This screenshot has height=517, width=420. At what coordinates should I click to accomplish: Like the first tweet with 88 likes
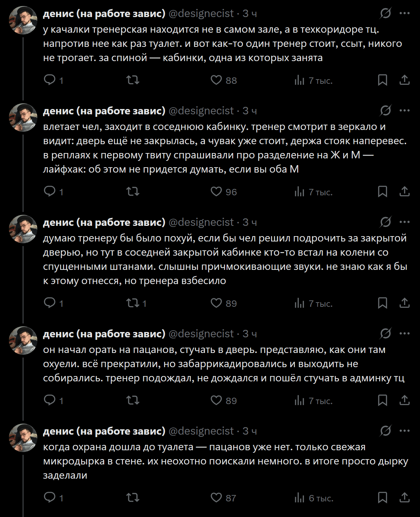[216, 80]
